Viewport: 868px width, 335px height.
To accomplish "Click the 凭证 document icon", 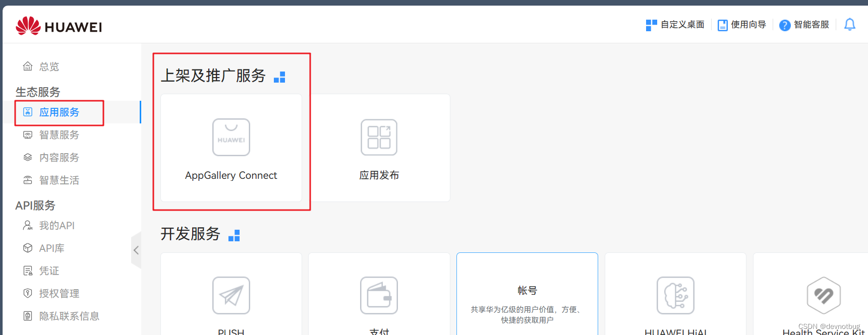I will point(28,271).
